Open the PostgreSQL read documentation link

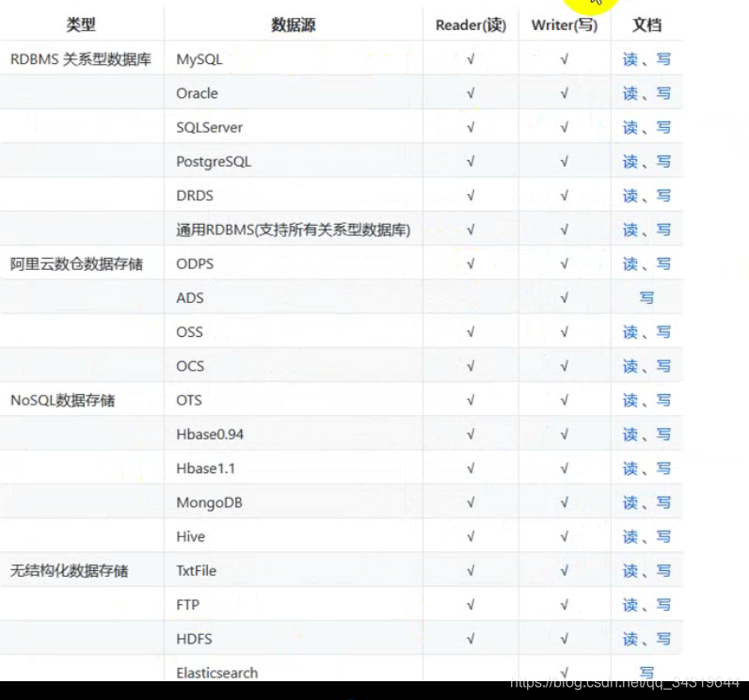point(630,162)
